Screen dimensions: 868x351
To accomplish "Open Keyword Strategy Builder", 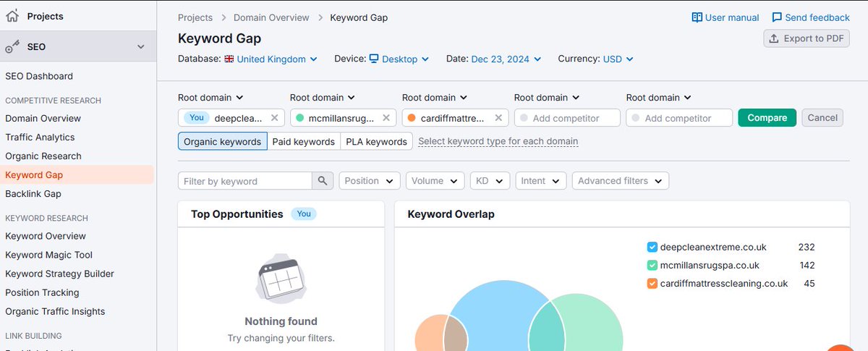I will coord(59,274).
